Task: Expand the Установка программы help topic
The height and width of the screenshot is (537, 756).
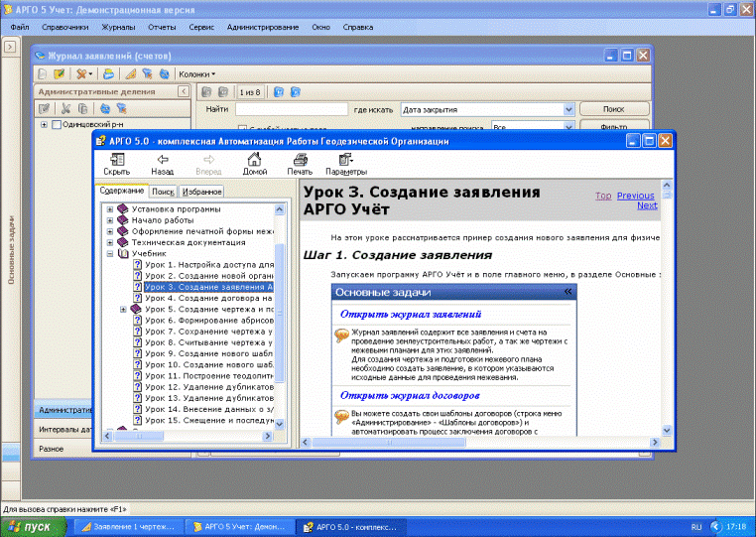Action: pos(110,209)
